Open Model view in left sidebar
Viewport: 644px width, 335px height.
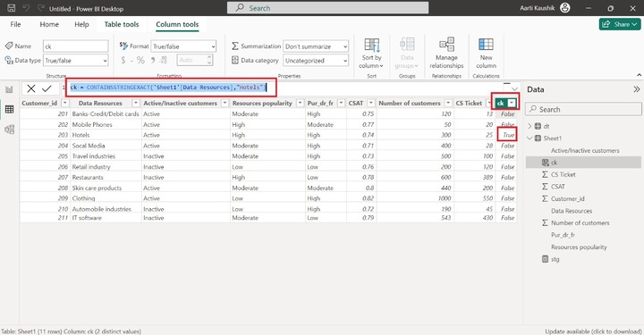pyautogui.click(x=9, y=130)
